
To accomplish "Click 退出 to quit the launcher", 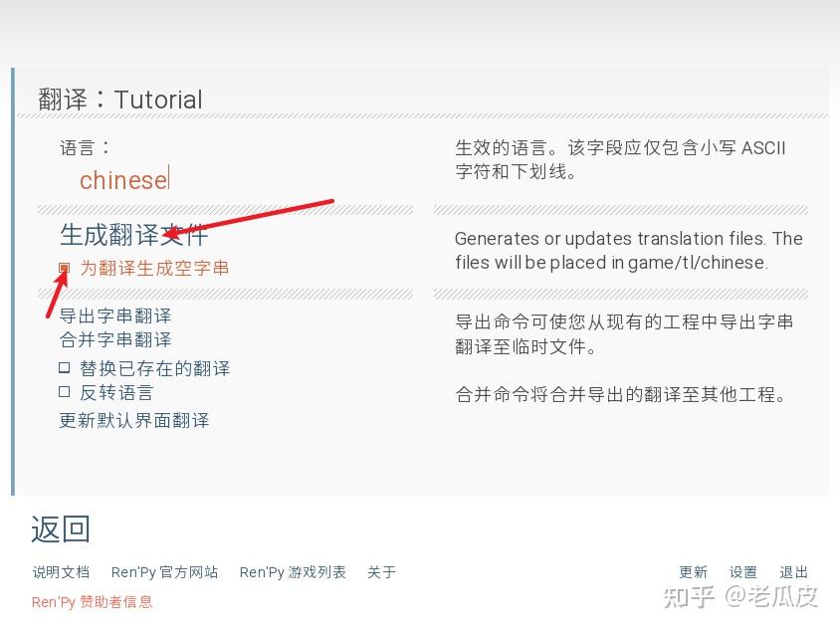I will point(793,572).
